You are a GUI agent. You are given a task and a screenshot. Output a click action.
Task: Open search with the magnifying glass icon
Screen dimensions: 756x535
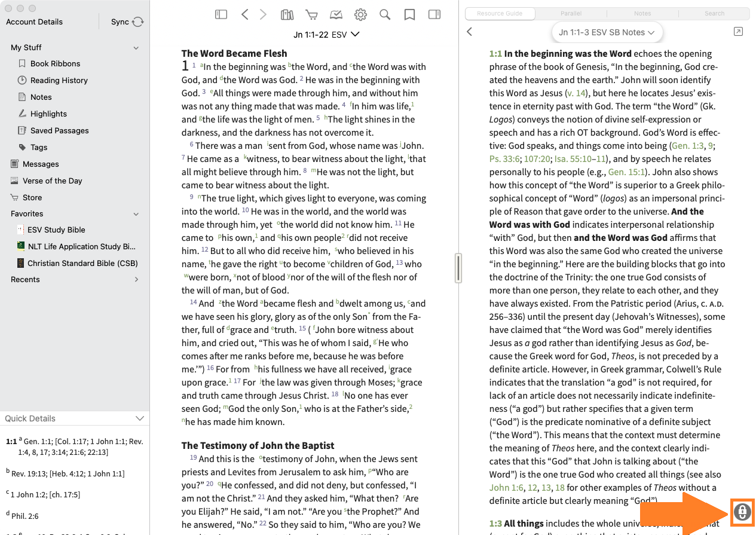point(385,15)
